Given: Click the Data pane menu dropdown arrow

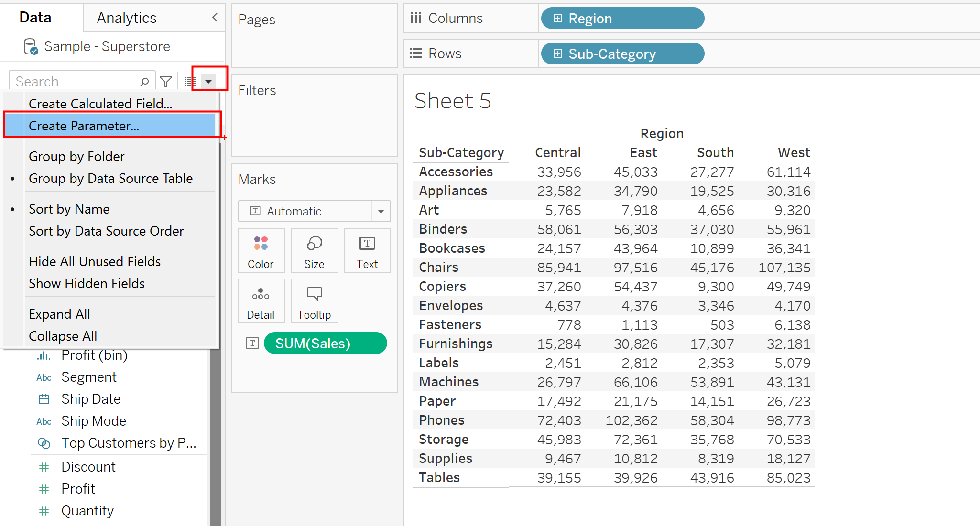Looking at the screenshot, I should 208,82.
